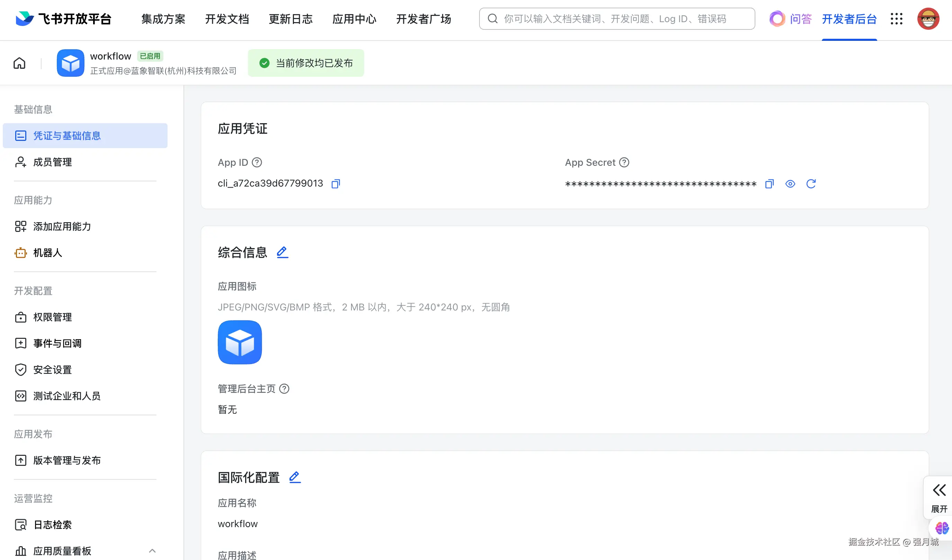952x560 pixels.
Task: Show 管理后台主页 help tooltip
Action: pyautogui.click(x=284, y=389)
